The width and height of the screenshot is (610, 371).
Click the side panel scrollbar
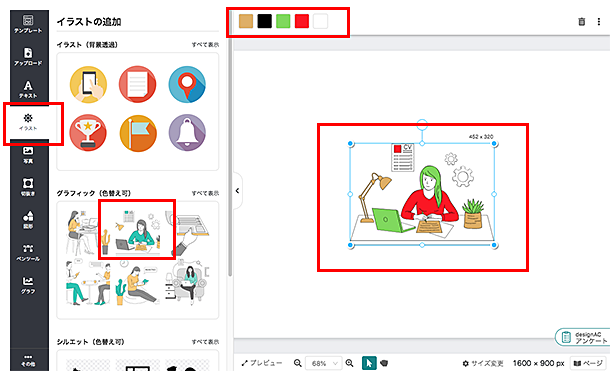(x=230, y=156)
